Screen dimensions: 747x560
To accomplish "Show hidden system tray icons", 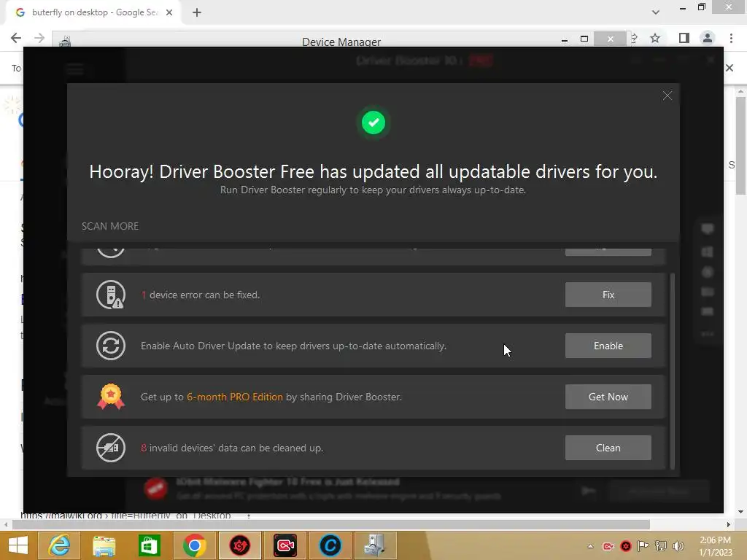I will [x=590, y=546].
